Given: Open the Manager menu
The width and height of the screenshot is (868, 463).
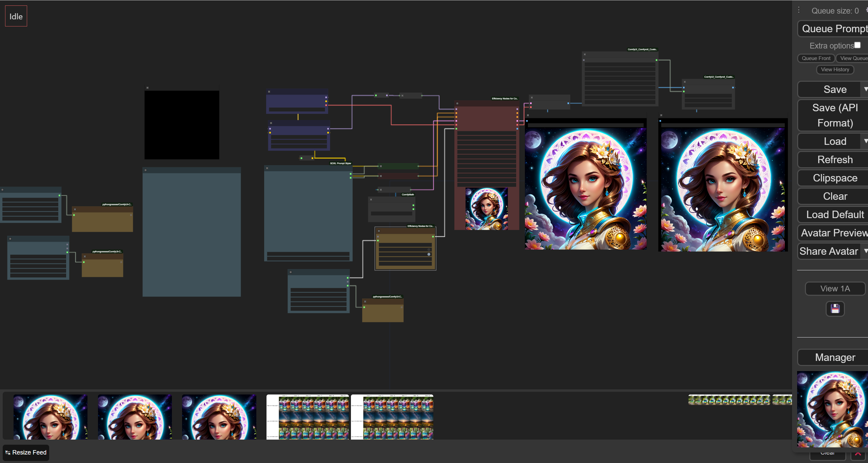Looking at the screenshot, I should [x=835, y=358].
